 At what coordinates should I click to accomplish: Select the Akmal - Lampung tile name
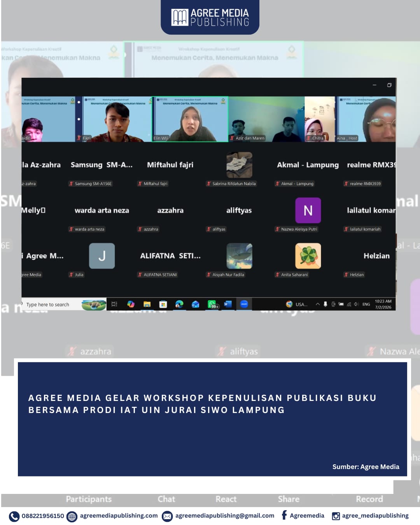tap(308, 165)
